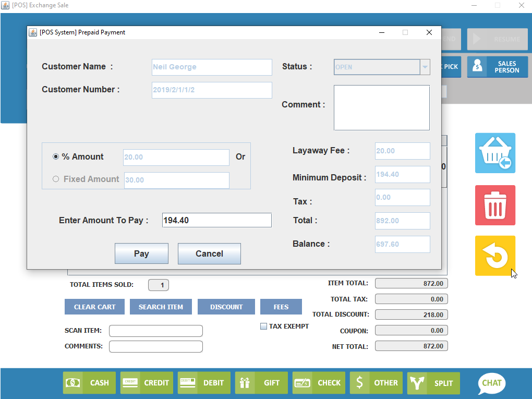532x399 pixels.
Task: Click the Total Tax value box
Action: click(x=411, y=299)
